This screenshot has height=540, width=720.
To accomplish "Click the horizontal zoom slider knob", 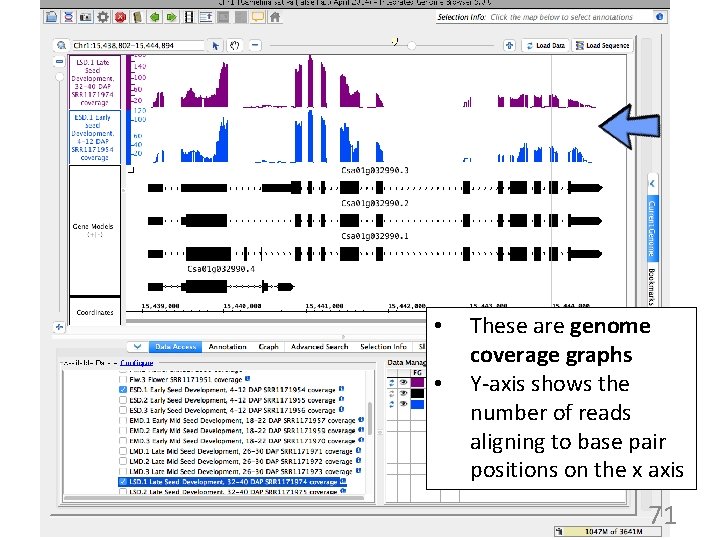I will [411, 45].
